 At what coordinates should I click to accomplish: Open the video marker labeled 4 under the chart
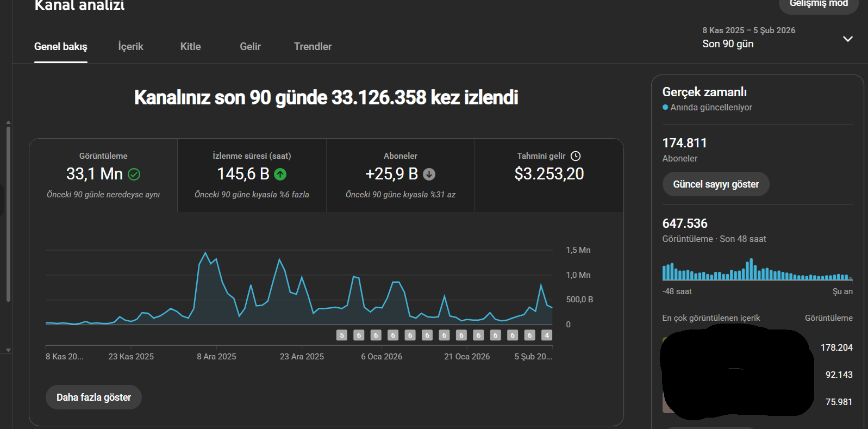[x=547, y=335]
